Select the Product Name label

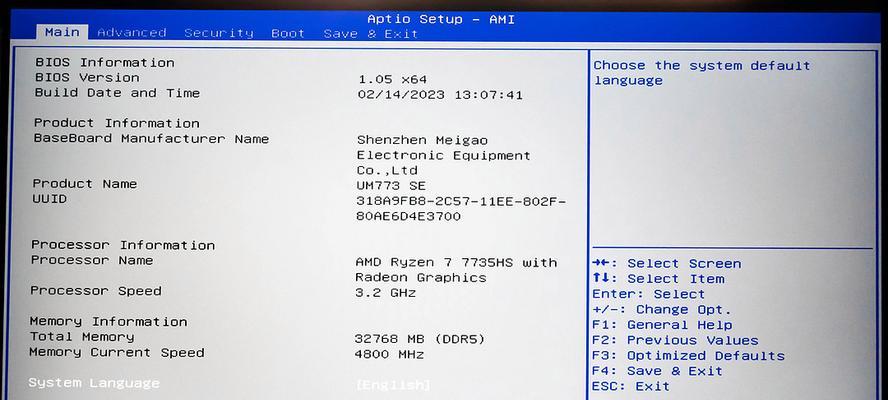[x=84, y=184]
